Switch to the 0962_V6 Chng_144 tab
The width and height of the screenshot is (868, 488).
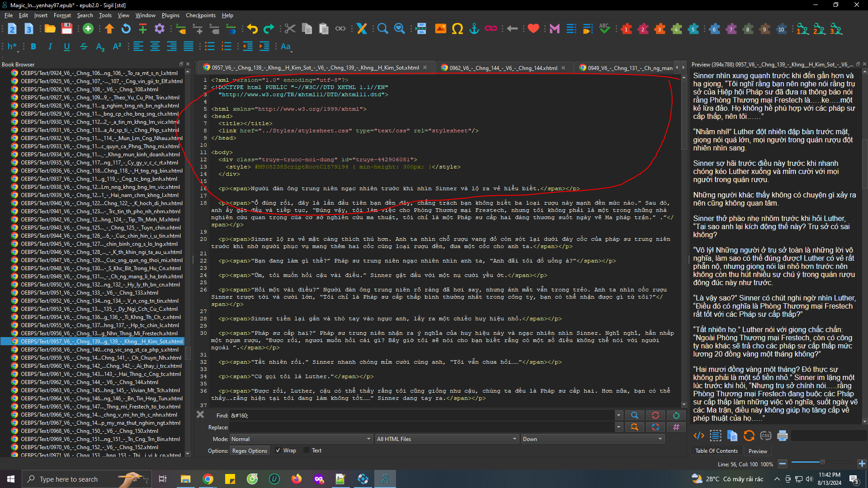click(x=503, y=68)
